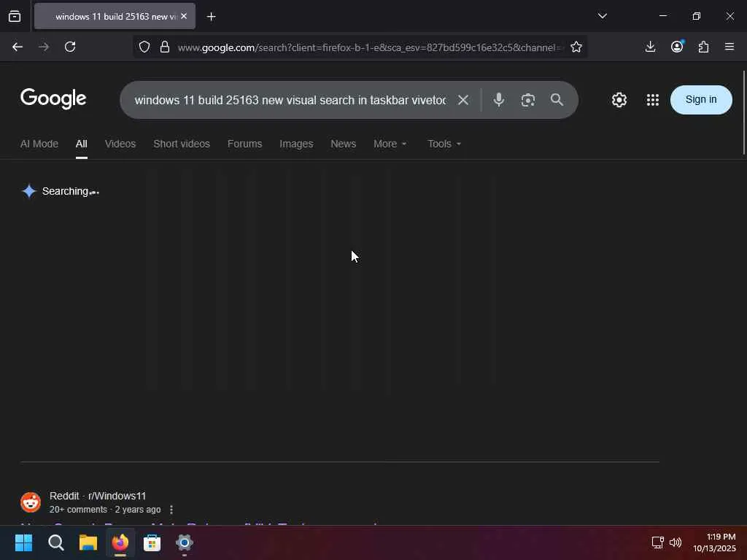Screen dimensions: 747x560
Task: Open Google Lens image search
Action: click(528, 100)
